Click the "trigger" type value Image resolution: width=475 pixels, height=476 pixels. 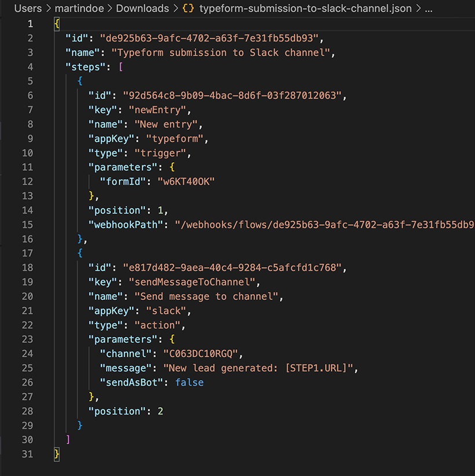(160, 153)
